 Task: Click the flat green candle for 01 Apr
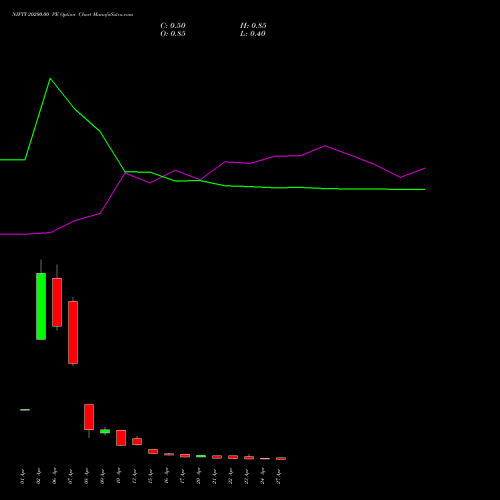coord(25,410)
